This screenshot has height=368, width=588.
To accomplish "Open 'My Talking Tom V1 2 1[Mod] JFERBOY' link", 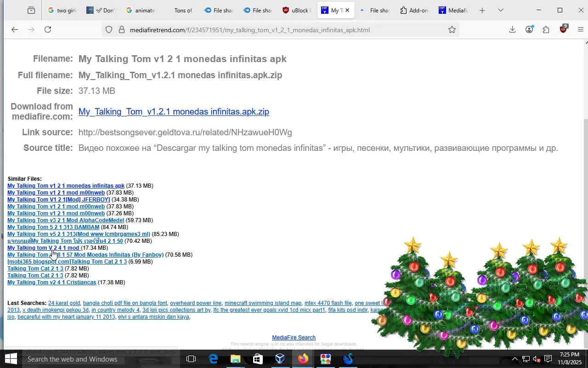I will [59, 200].
